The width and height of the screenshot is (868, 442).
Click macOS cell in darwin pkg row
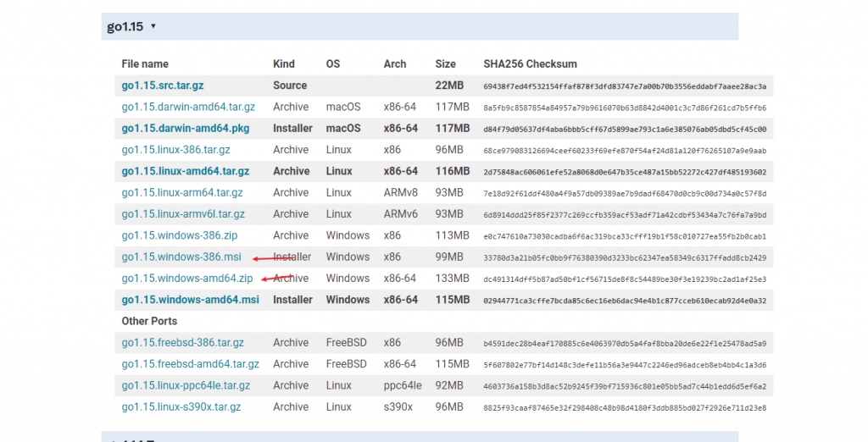coord(343,129)
